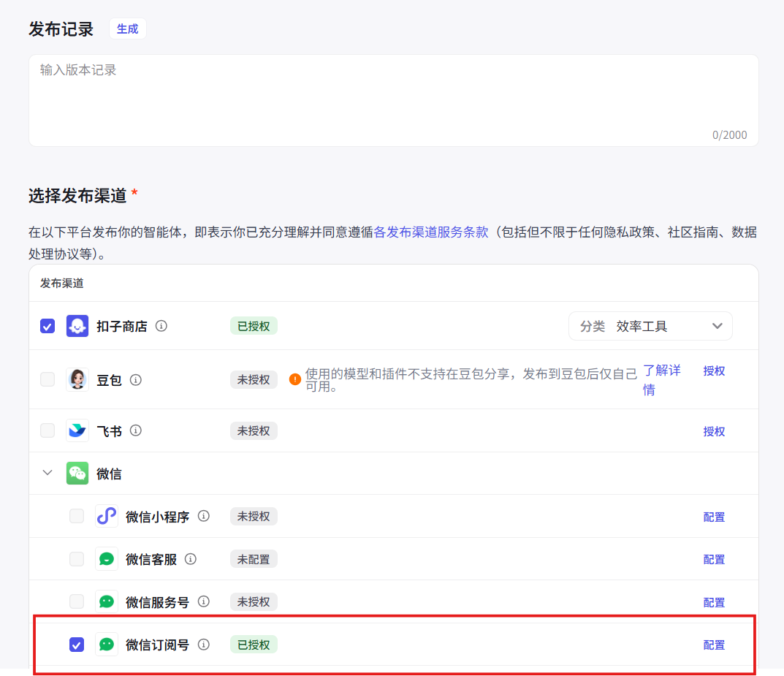The width and height of the screenshot is (784, 676).
Task: Tick the 豆包 channel checkbox
Action: pos(47,379)
